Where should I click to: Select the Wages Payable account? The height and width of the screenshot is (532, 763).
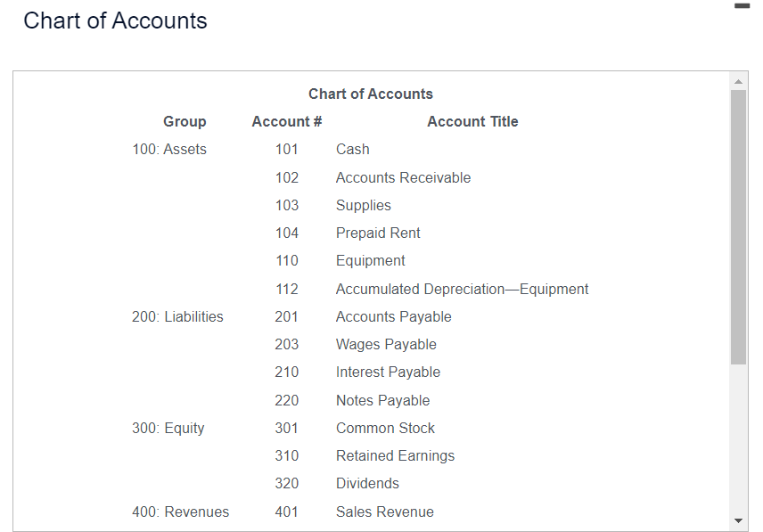[386, 344]
